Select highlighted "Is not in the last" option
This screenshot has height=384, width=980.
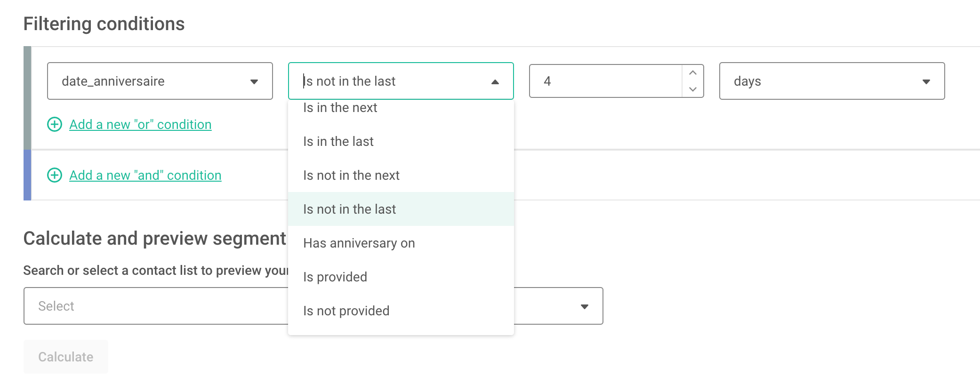(401, 209)
